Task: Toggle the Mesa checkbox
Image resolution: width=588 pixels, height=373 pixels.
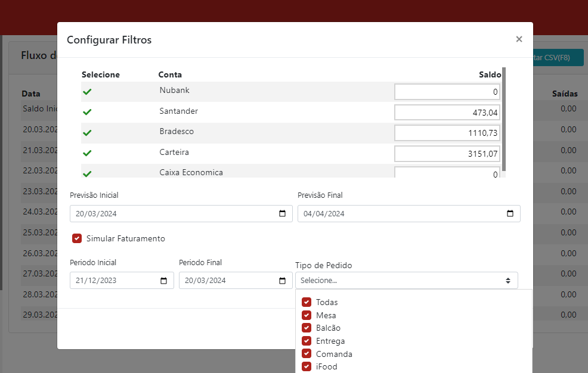Action: click(307, 315)
